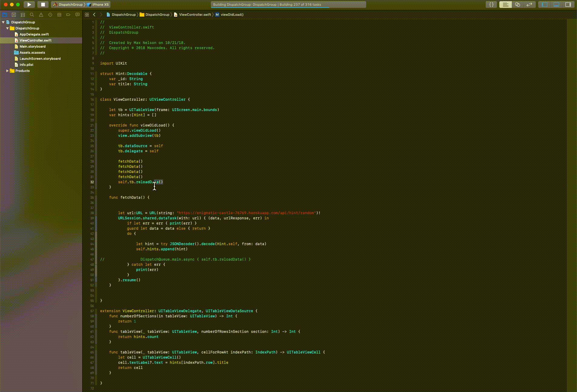Open the code snippet library

point(491,5)
